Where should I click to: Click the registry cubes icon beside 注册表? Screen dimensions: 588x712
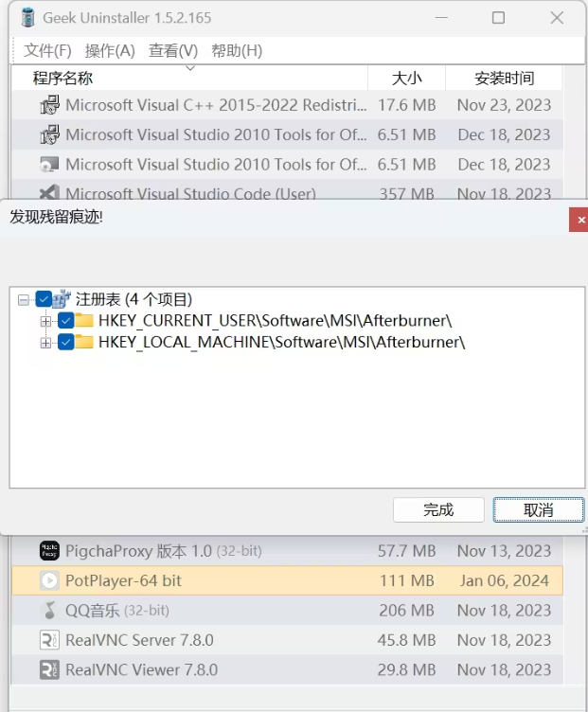pos(62,299)
